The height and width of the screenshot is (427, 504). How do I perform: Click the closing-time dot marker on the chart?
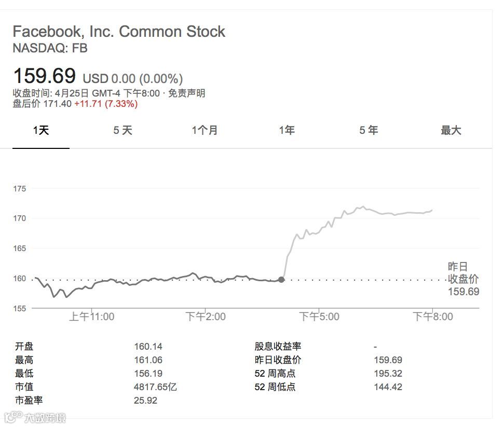tap(281, 280)
